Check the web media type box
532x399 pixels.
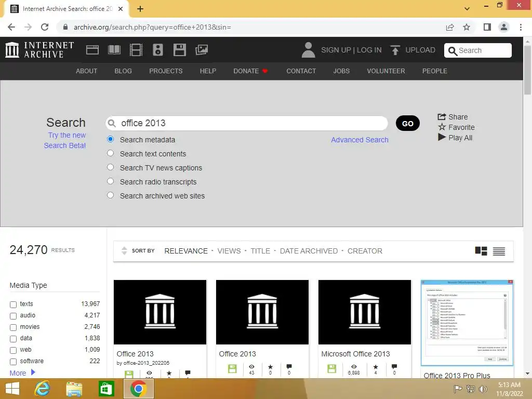13,350
